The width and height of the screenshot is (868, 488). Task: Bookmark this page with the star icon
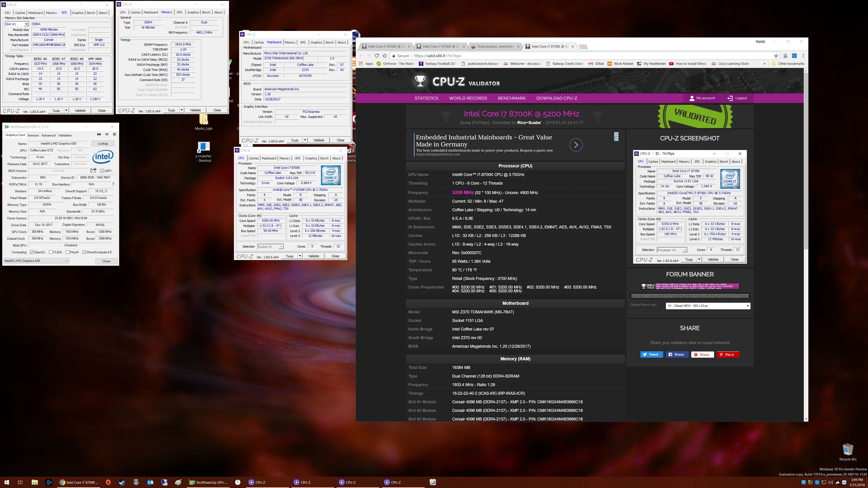(x=776, y=56)
